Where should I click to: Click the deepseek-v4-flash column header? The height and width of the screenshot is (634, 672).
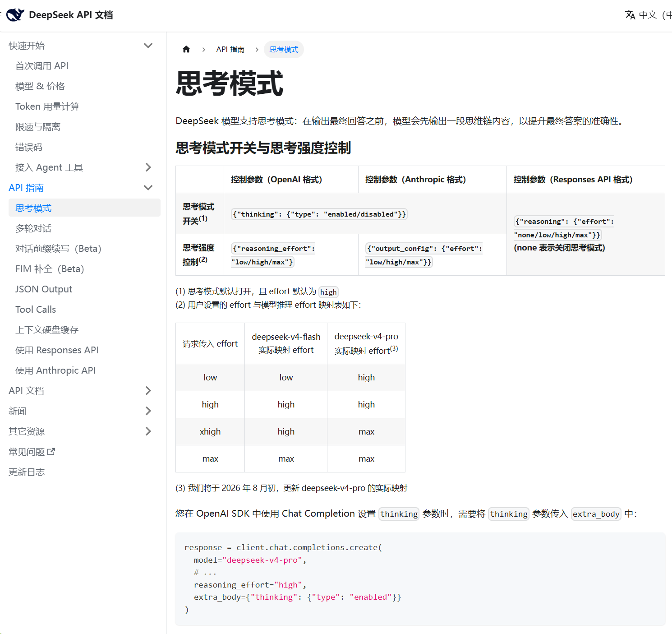click(x=286, y=343)
